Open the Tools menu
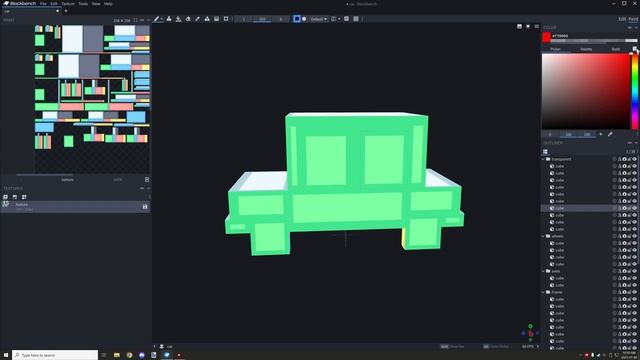 point(83,4)
